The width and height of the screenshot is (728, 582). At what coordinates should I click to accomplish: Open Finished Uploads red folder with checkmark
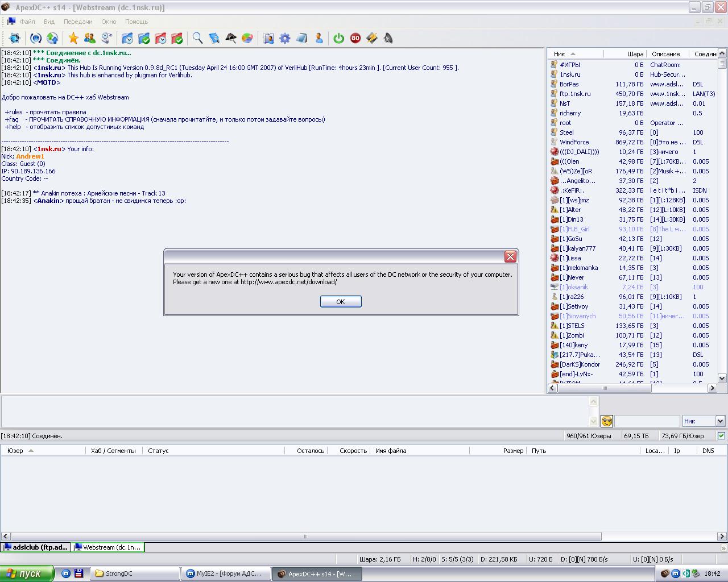pyautogui.click(x=177, y=38)
